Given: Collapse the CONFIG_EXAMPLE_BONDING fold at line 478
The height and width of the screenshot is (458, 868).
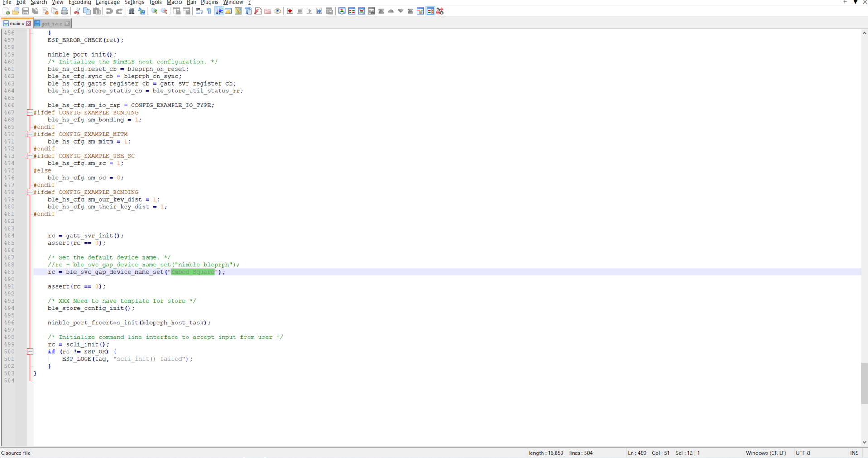Looking at the screenshot, I should click(x=29, y=192).
